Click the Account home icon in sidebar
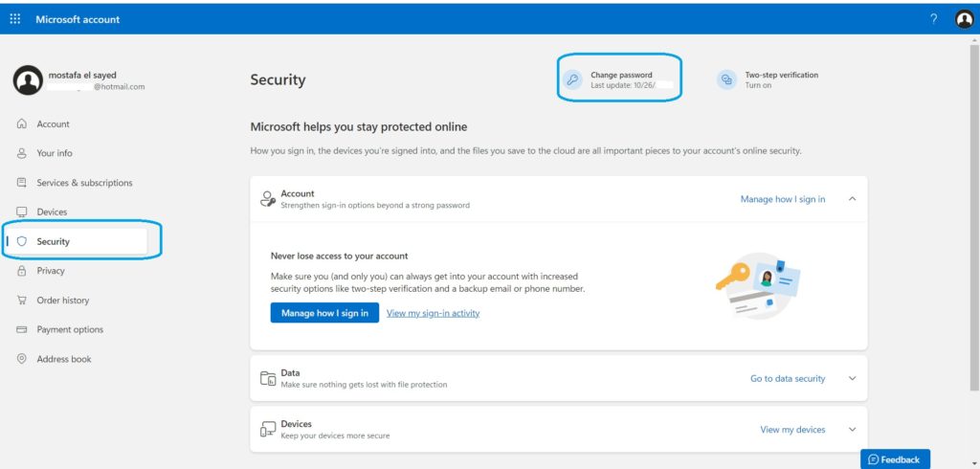Screen dimensions: 980x469 pos(22,123)
